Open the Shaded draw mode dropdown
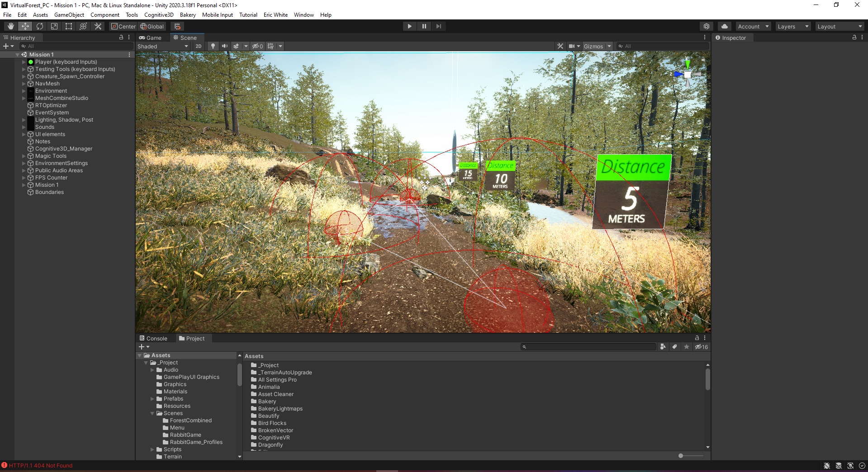Image resolution: width=868 pixels, height=472 pixels. [x=163, y=46]
